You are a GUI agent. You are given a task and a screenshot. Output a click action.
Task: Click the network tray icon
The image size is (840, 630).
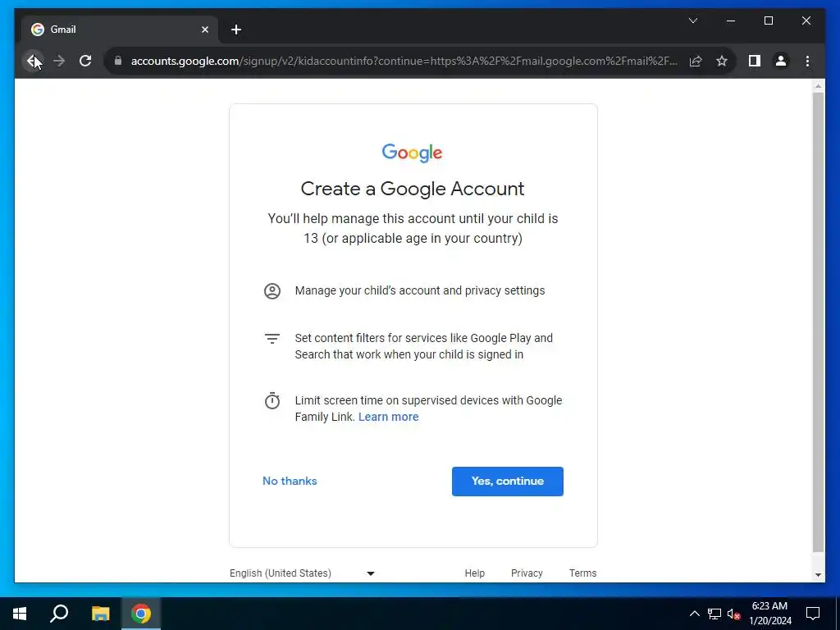coord(714,614)
